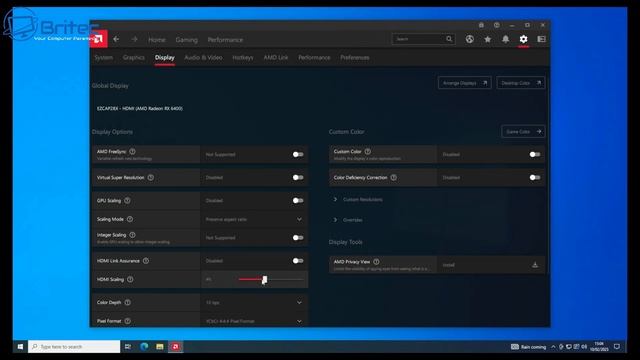Screen dimensions: 640x360
Task: Click AMD Software taskbar icon
Action: (x=176, y=347)
